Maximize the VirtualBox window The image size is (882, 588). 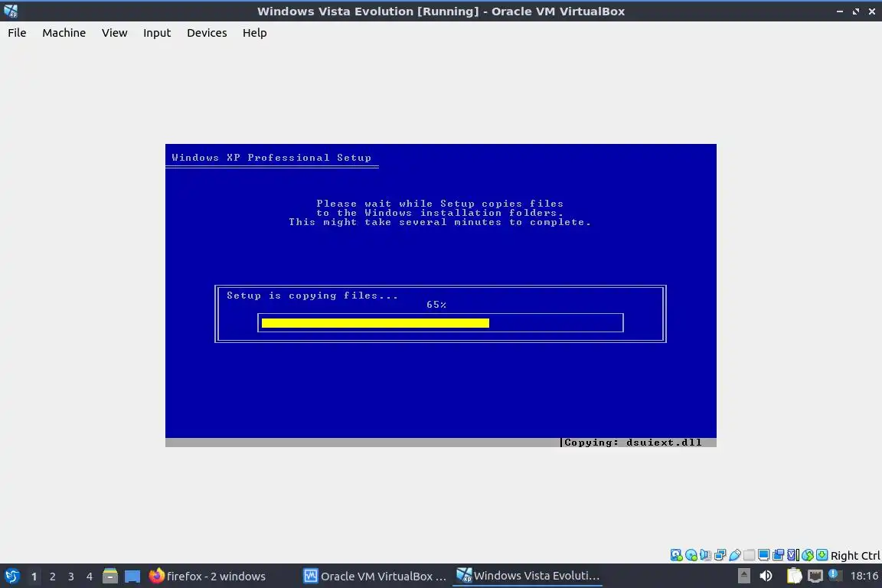coord(856,11)
